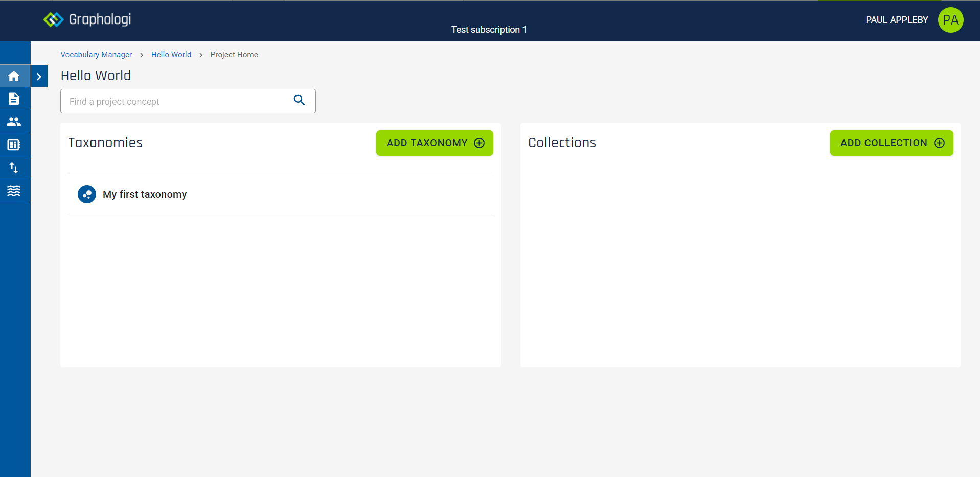
Task: Go to Vocabulary Manager breadcrumb
Action: pyautogui.click(x=96, y=55)
